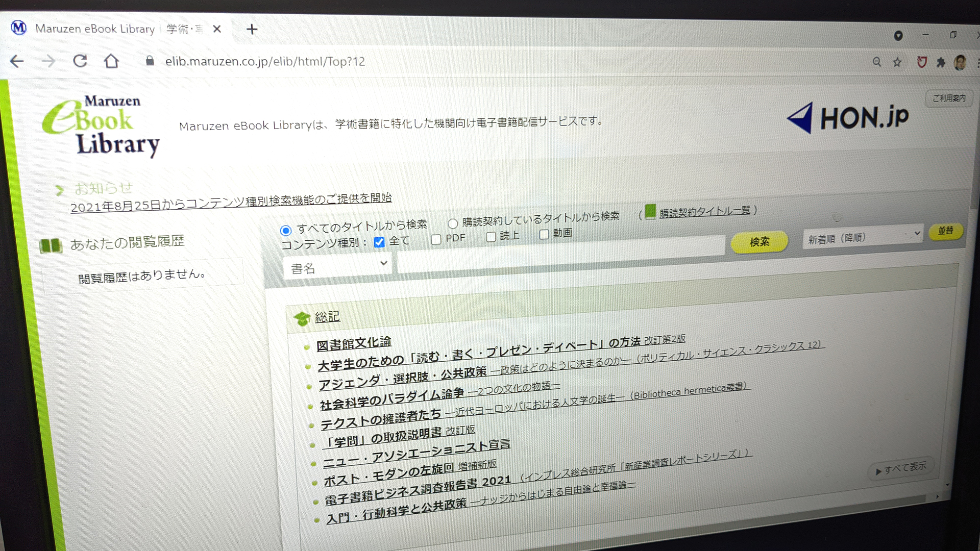Open a new browser tab
This screenshot has width=980, height=551.
tap(251, 29)
